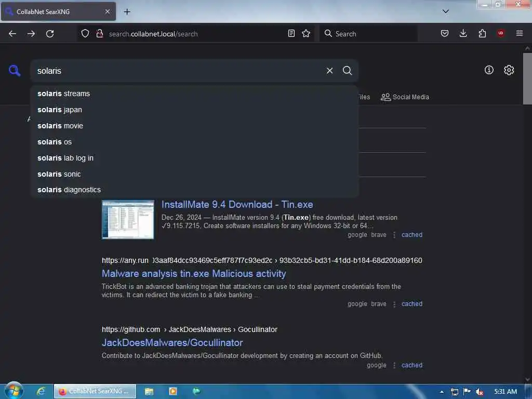532x399 pixels.
Task: Bookmark this page with the star icon
Action: click(306, 33)
